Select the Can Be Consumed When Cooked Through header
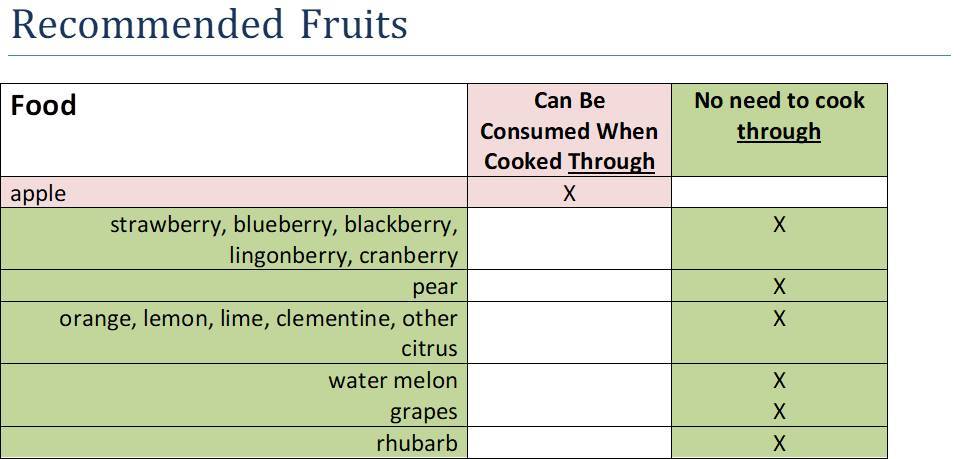960x459 pixels. point(569,131)
